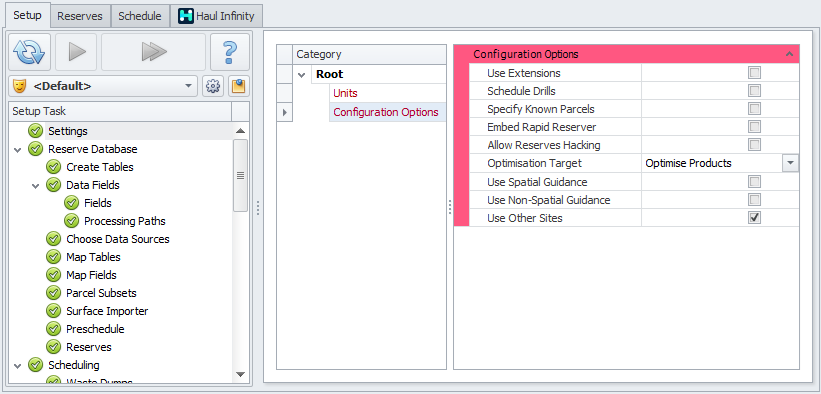Select the Create Tables setup task
The height and width of the screenshot is (394, 821).
pos(100,167)
